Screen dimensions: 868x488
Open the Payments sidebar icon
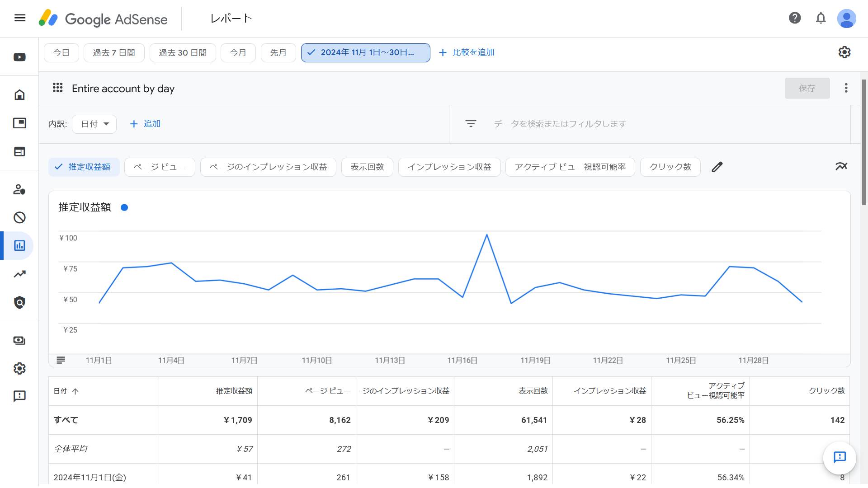coord(19,340)
